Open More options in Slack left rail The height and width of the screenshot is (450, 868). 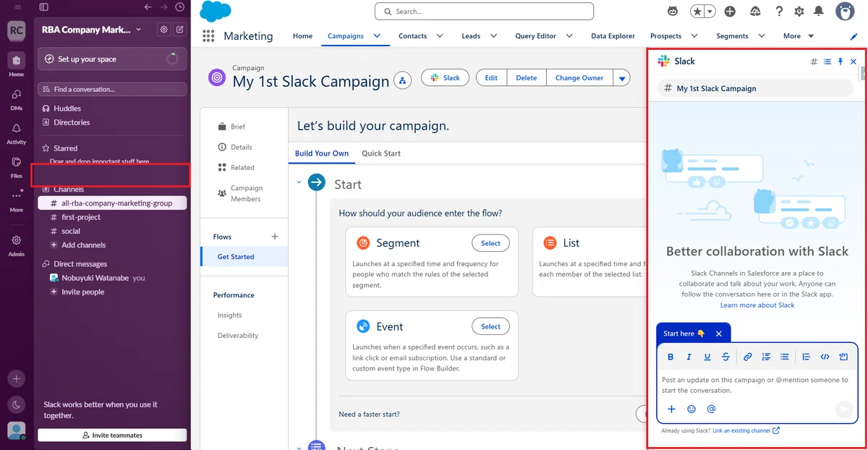[x=16, y=200]
